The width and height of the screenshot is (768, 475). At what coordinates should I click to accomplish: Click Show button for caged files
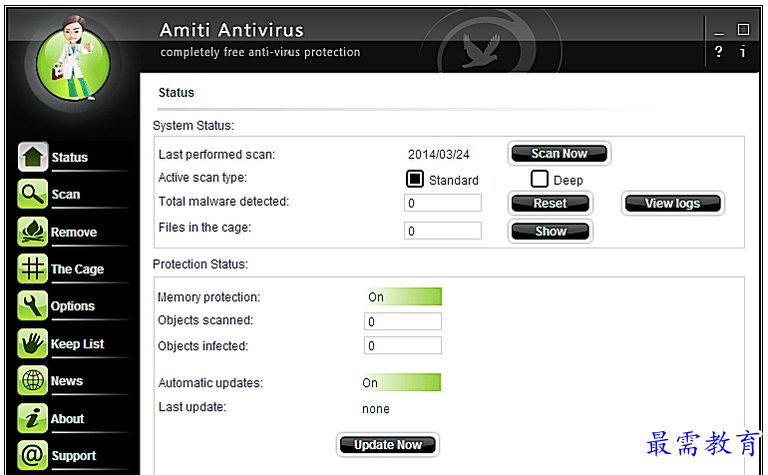[550, 232]
